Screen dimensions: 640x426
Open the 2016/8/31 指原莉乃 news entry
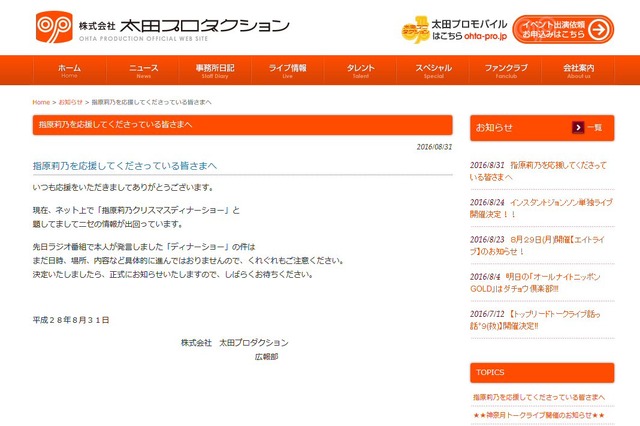(x=538, y=171)
